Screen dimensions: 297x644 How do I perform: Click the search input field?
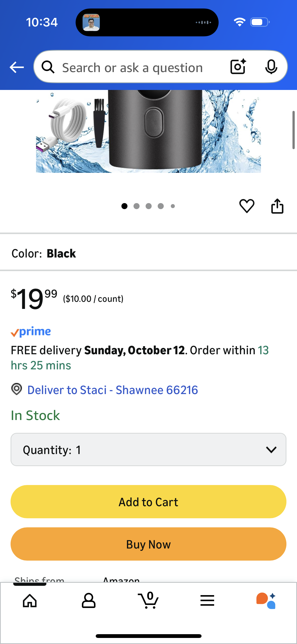pos(133,68)
